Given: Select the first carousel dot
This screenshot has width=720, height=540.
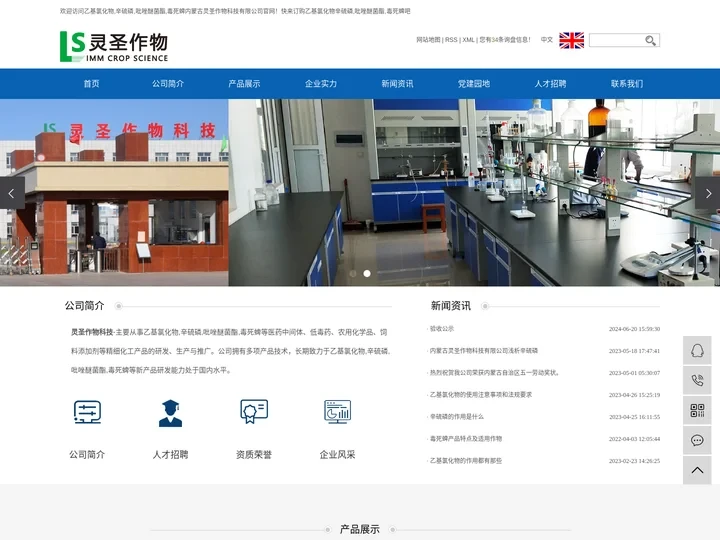Looking at the screenshot, I should click(x=353, y=273).
